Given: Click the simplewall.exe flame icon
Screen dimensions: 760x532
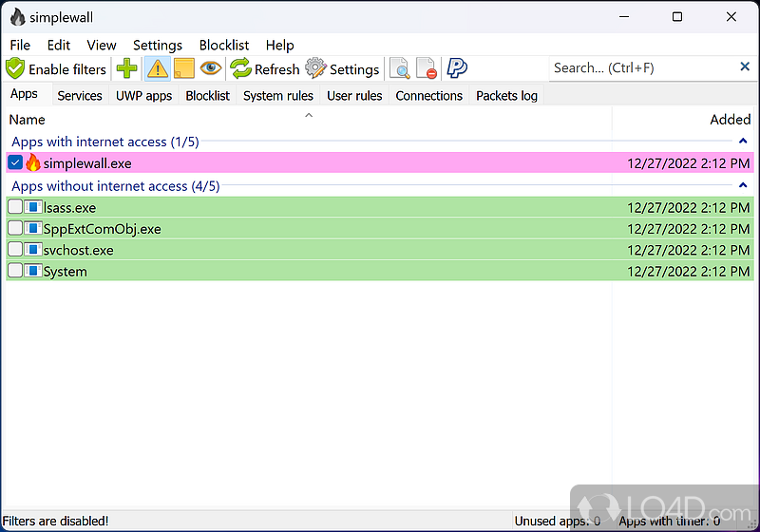Looking at the screenshot, I should point(33,162).
